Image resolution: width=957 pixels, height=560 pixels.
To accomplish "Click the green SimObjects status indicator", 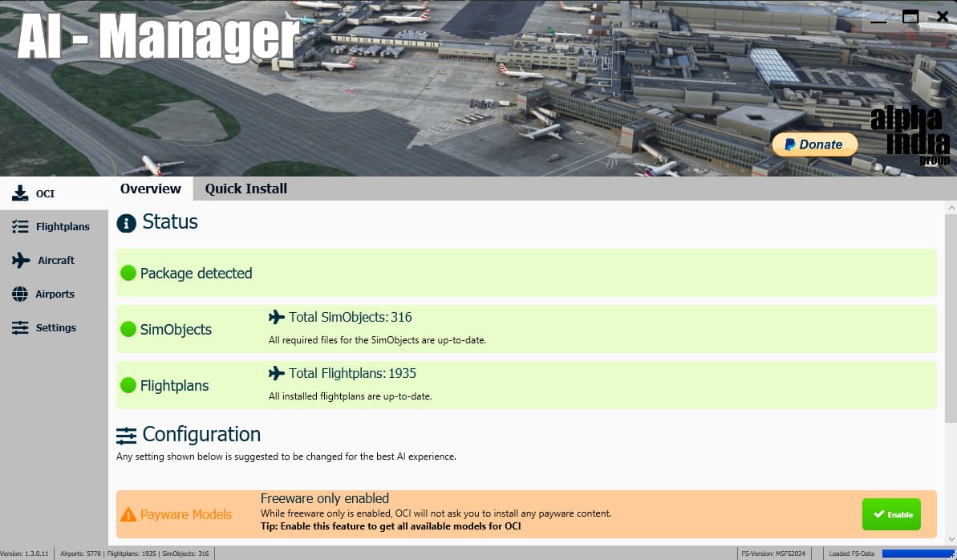I will pyautogui.click(x=128, y=329).
